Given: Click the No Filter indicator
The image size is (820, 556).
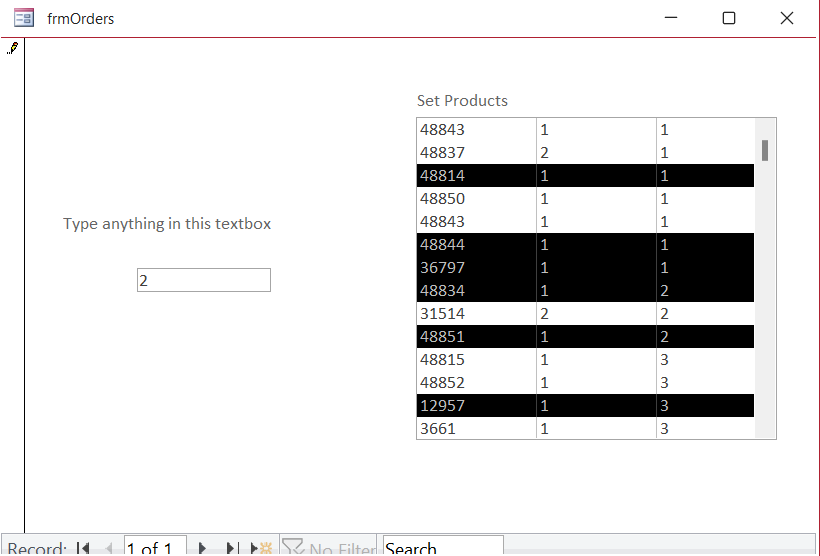Looking at the screenshot, I should (x=328, y=547).
